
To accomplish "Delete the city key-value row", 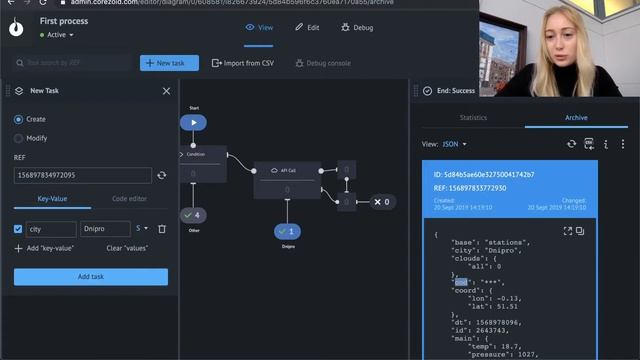I will [162, 229].
